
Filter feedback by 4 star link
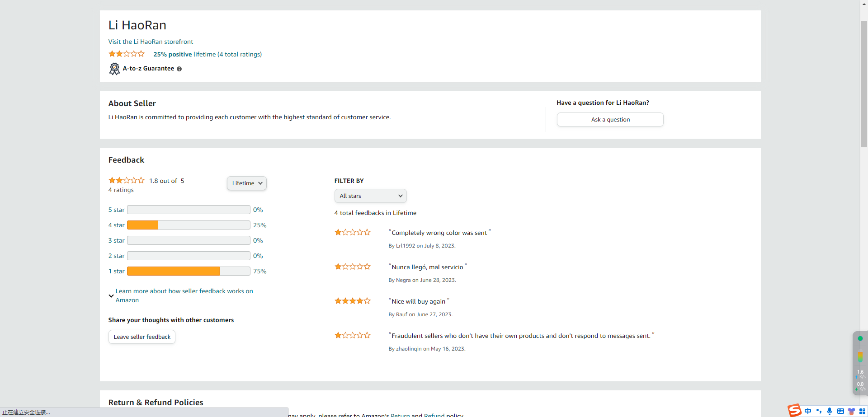pyautogui.click(x=116, y=225)
